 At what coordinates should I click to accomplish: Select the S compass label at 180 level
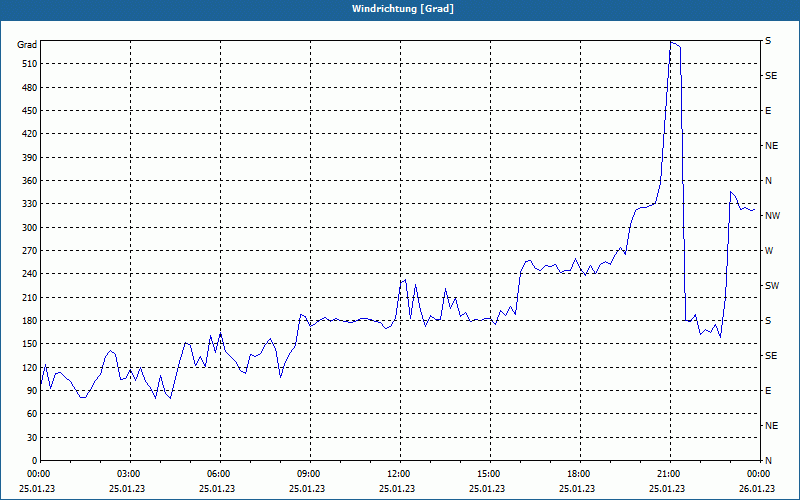pyautogui.click(x=768, y=320)
